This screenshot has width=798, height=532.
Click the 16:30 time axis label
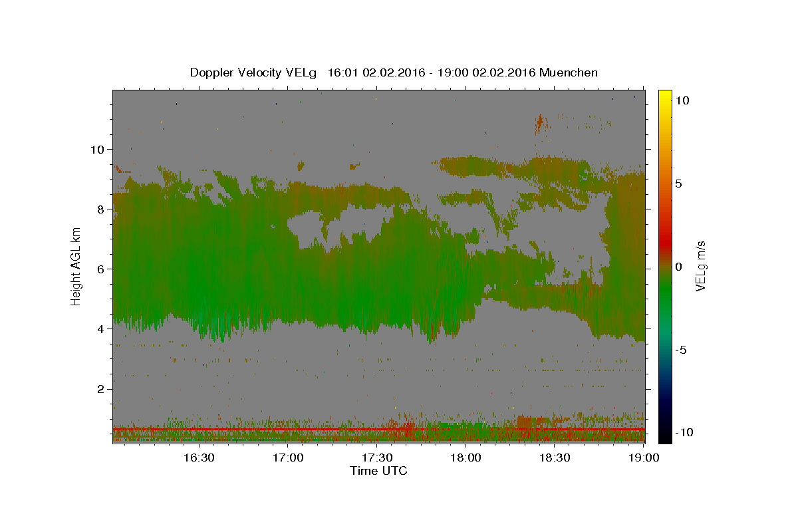[198, 458]
